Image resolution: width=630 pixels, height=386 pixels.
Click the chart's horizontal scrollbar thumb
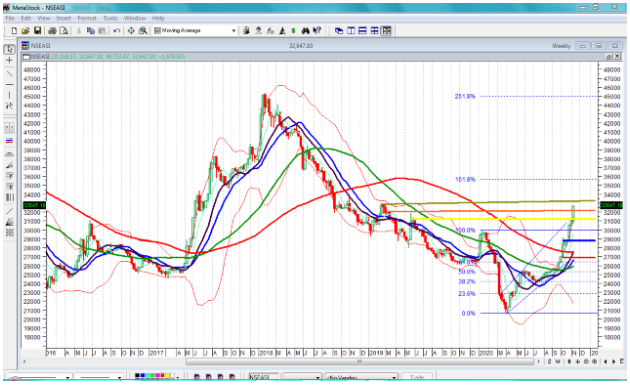[x=360, y=361]
